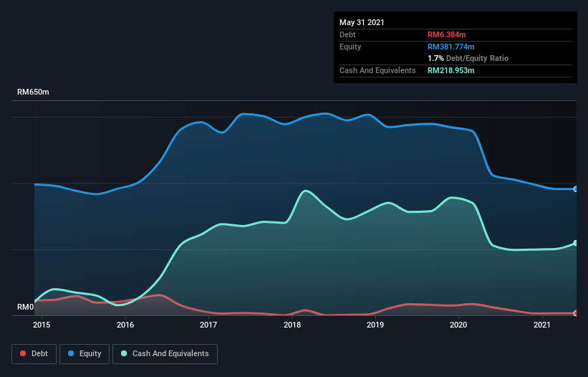This screenshot has height=377, width=588.
Task: Click the 2020 x-axis label
Action: [x=458, y=325]
